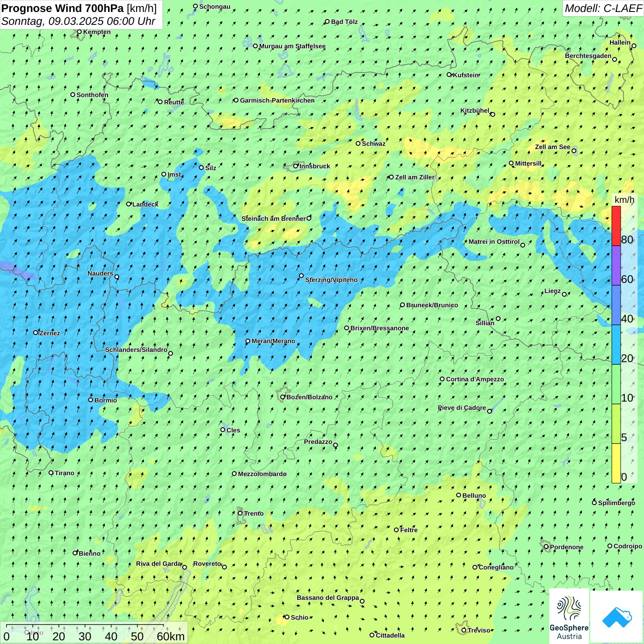Click the 'Modell: C-LAEF' label

603,8
